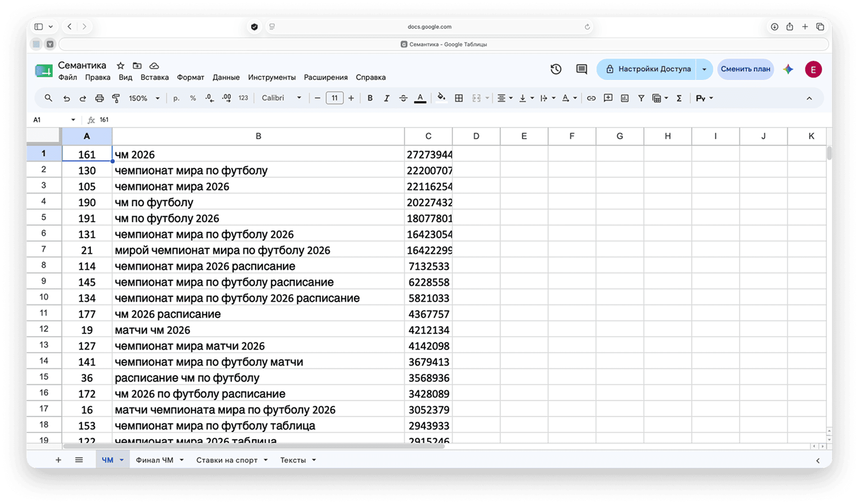The height and width of the screenshot is (504, 859).
Task: Apply currency format (р.)
Action: (176, 98)
